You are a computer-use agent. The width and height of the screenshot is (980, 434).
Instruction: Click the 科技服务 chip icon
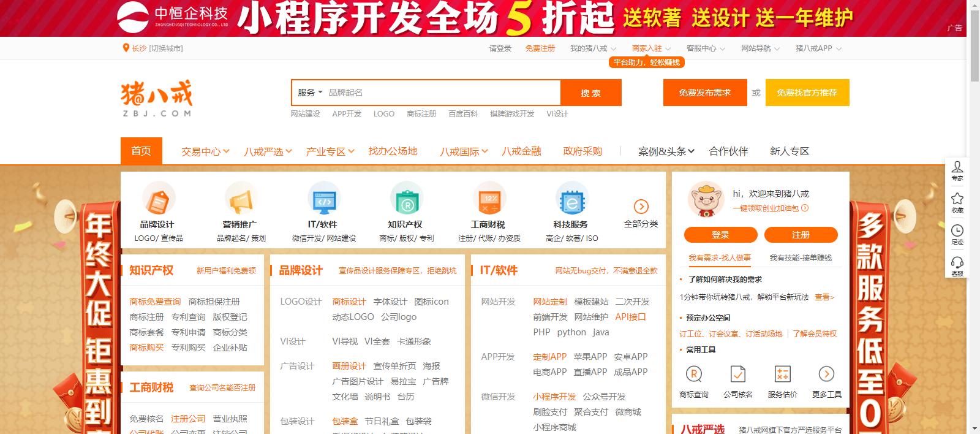[571, 199]
